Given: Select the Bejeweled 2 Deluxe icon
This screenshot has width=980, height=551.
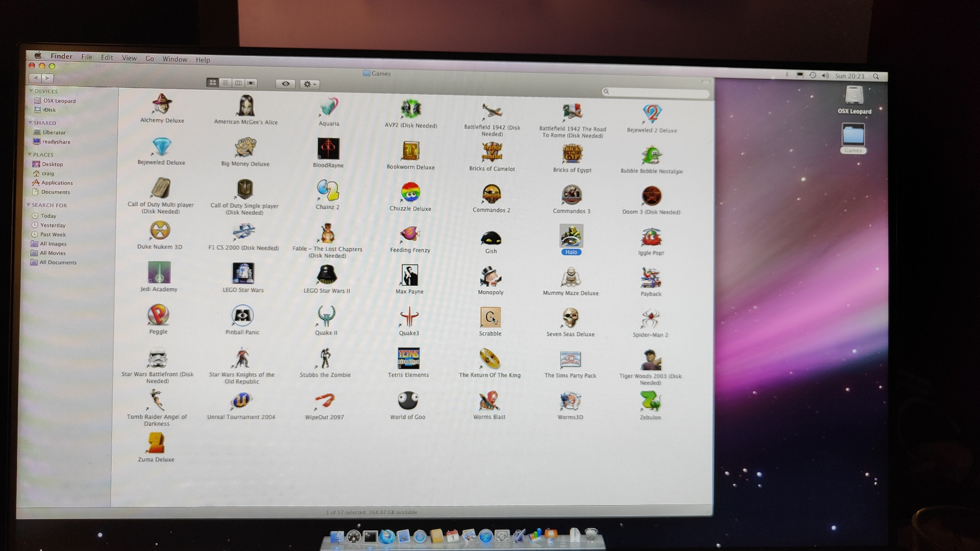Looking at the screenshot, I should click(x=652, y=114).
